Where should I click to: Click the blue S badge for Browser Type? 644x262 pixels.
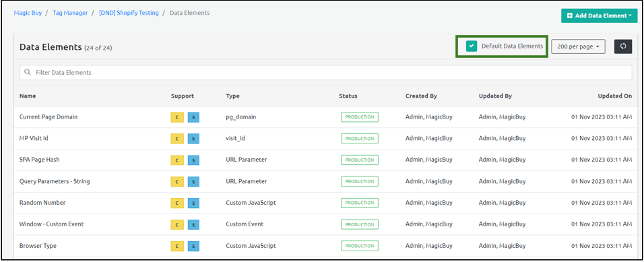[193, 246]
